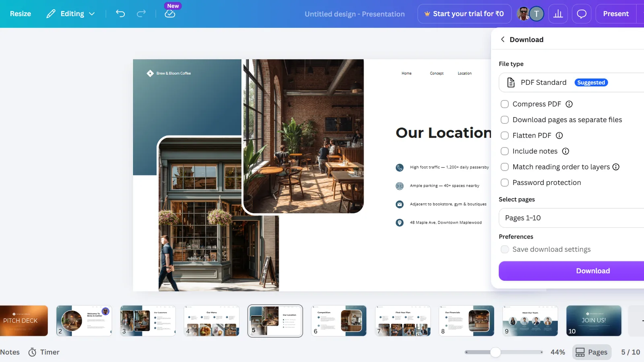
Task: Click the undo arrow icon
Action: 120,14
